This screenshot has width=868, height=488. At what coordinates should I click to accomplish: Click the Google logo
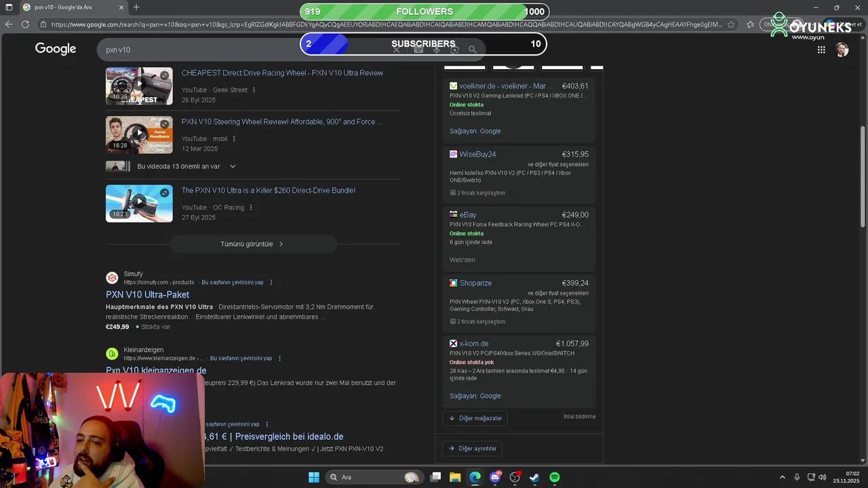tap(56, 49)
